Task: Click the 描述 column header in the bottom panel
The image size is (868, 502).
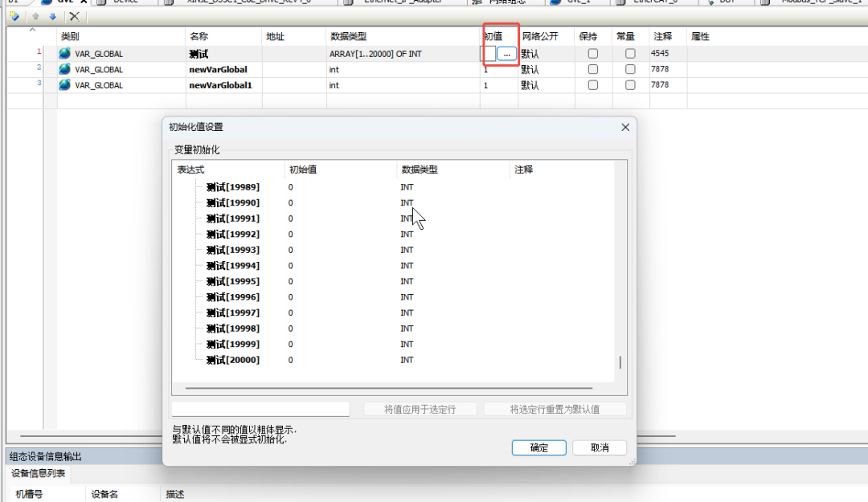Action: point(175,494)
